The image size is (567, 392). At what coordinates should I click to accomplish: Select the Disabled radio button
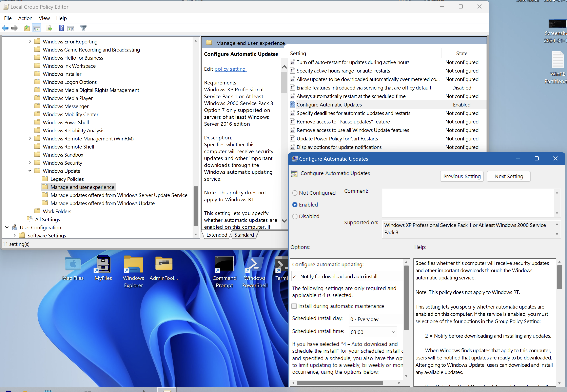295,216
